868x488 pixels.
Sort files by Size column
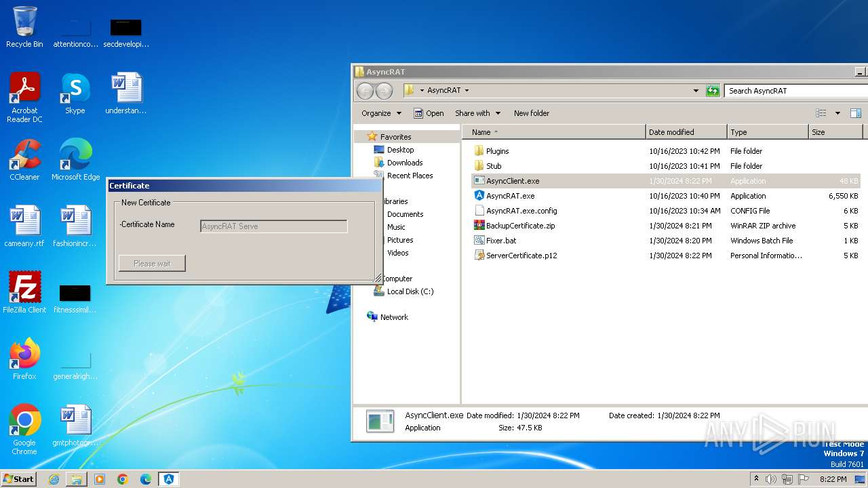pyautogui.click(x=835, y=132)
